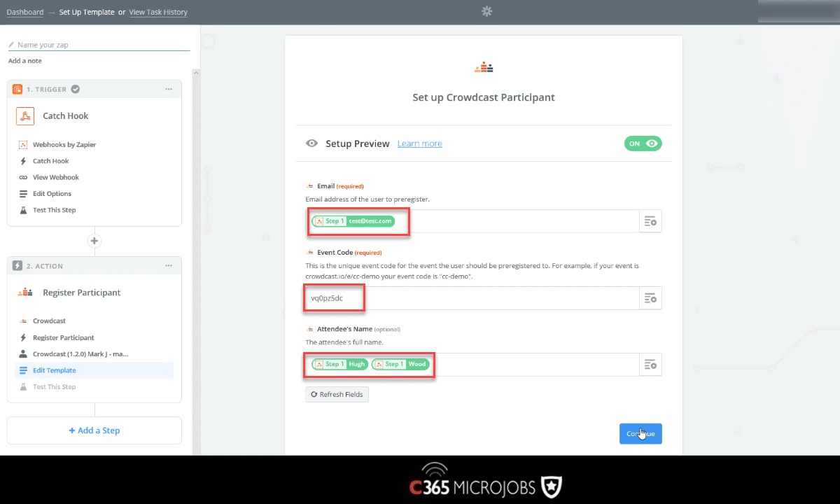Click the Catch Hook webhook app icon

pyautogui.click(x=25, y=116)
